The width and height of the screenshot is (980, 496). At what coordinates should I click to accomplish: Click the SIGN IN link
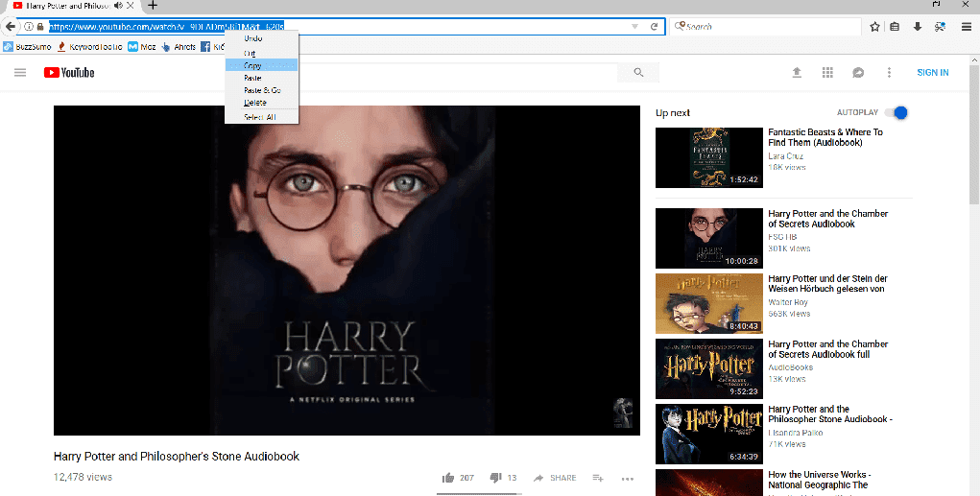click(x=933, y=73)
